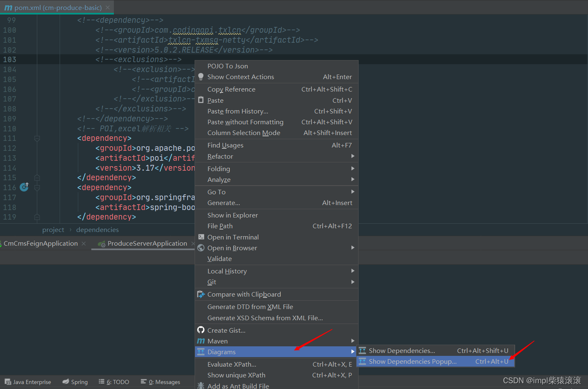Expand the Refactor submenu arrow
The width and height of the screenshot is (588, 389).
point(353,156)
